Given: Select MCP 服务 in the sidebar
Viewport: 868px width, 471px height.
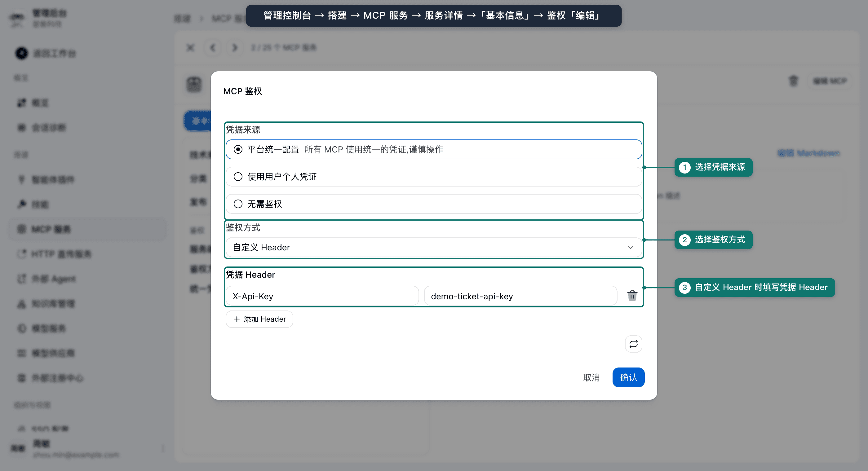Looking at the screenshot, I should (x=88, y=229).
